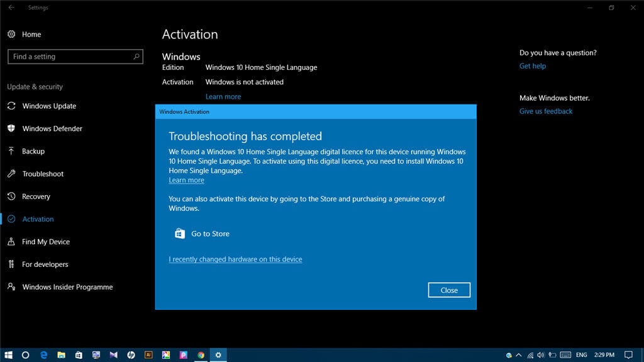Click the Store bag icon in dialog

coord(179,233)
